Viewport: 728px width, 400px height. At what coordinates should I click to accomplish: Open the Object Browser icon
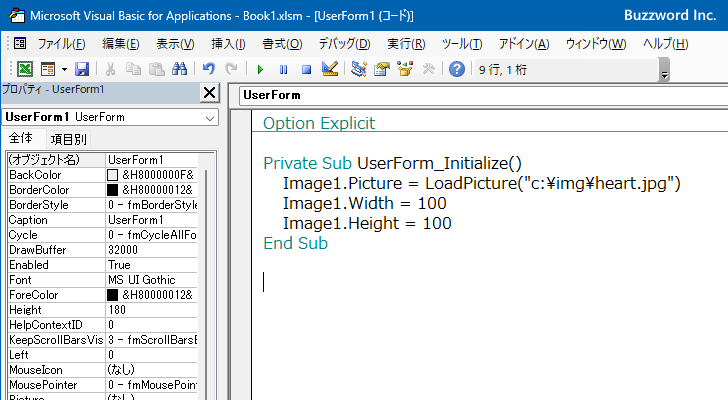pyautogui.click(x=405, y=69)
